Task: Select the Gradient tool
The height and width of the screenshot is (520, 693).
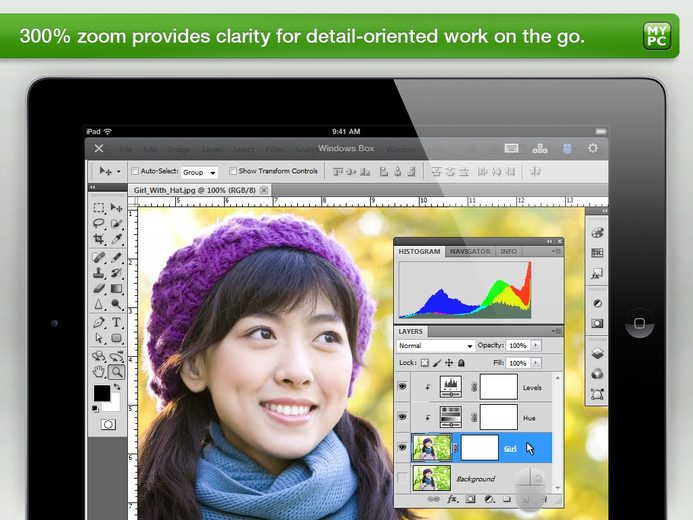Action: [x=117, y=289]
